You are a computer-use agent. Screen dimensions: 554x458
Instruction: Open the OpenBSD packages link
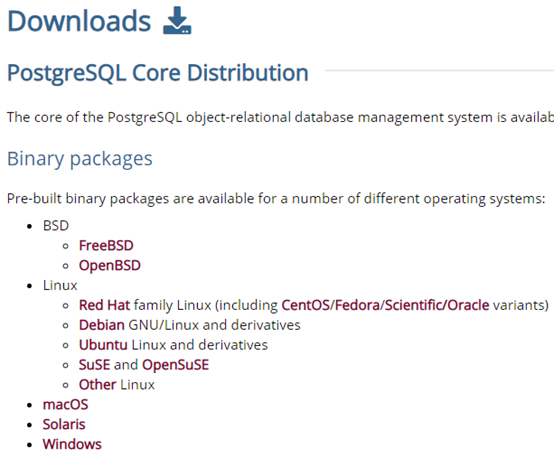[110, 266]
